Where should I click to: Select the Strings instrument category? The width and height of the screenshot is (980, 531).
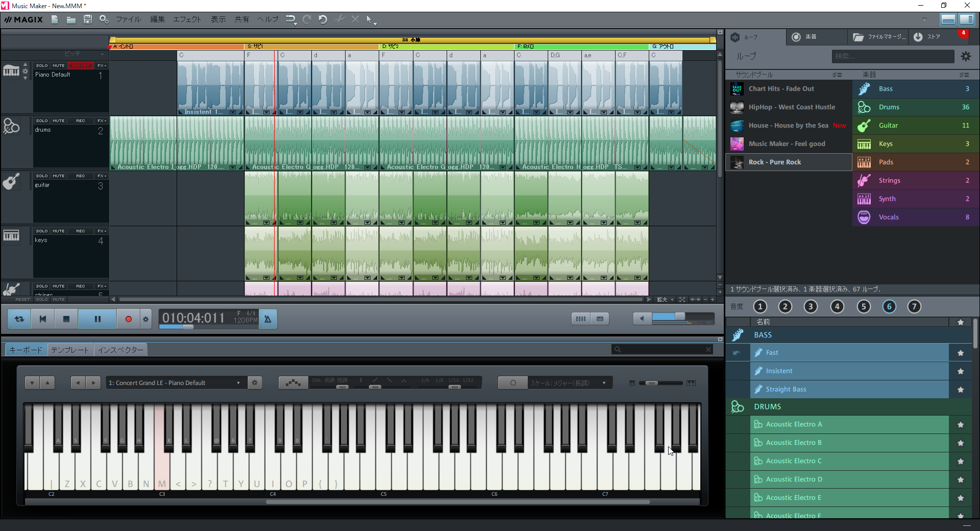pos(916,181)
